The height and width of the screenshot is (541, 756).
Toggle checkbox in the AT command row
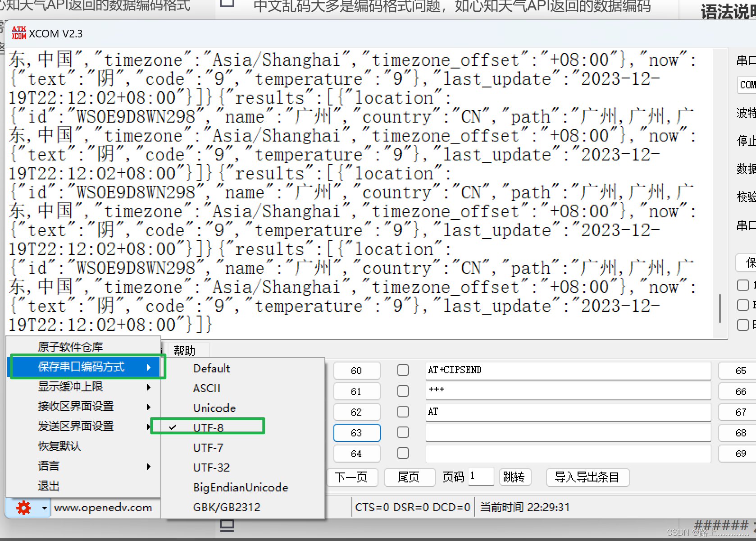403,412
